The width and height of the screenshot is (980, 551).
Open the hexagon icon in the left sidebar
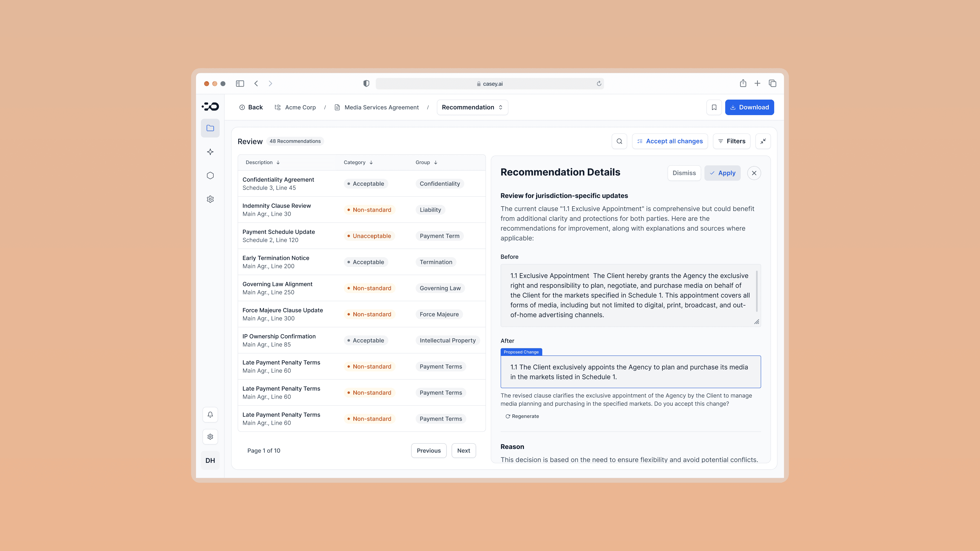tap(210, 176)
